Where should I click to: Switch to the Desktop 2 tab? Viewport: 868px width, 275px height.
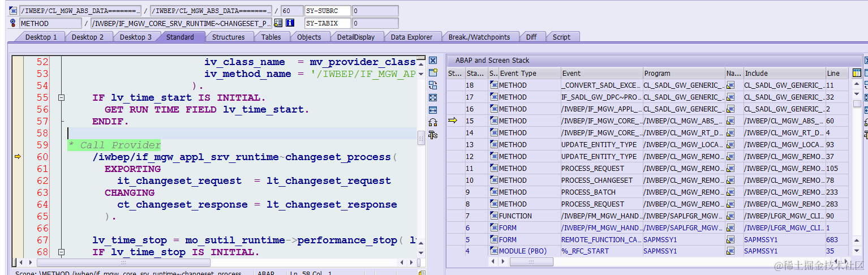[88, 37]
